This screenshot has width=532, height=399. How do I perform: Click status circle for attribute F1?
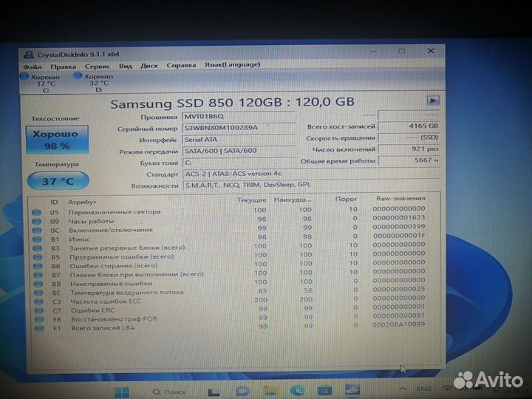pos(40,328)
